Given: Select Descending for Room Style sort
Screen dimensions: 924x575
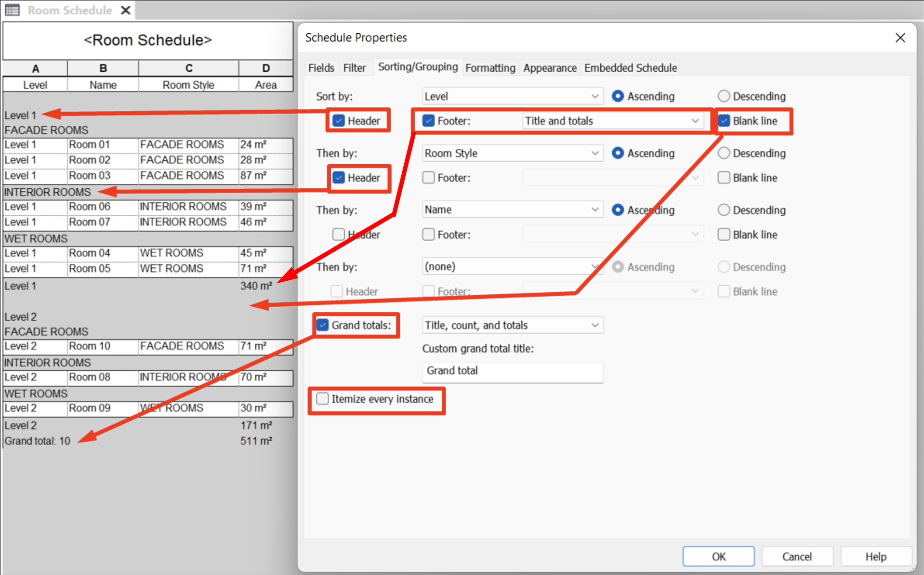Looking at the screenshot, I should click(x=724, y=153).
